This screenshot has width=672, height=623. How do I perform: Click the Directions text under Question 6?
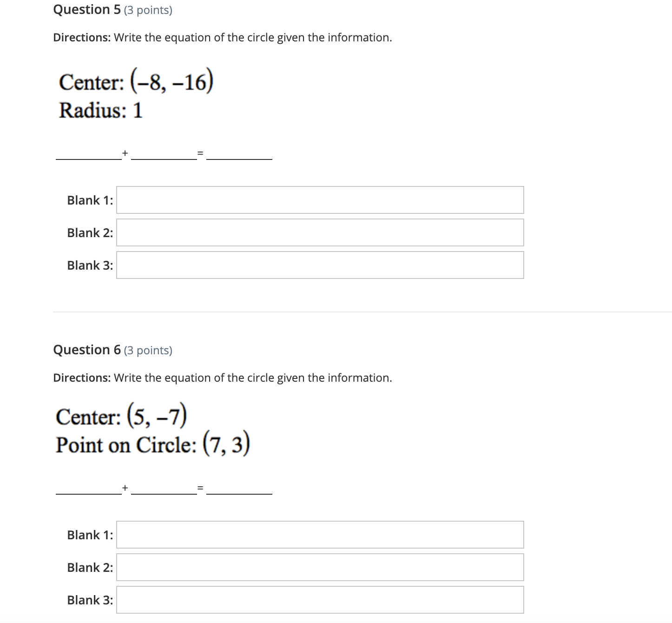222,378
